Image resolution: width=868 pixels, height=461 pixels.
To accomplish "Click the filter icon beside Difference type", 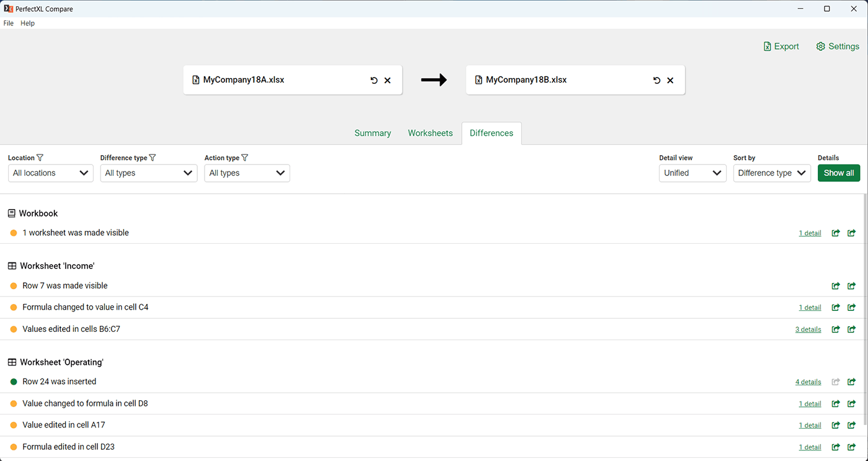I will (153, 158).
